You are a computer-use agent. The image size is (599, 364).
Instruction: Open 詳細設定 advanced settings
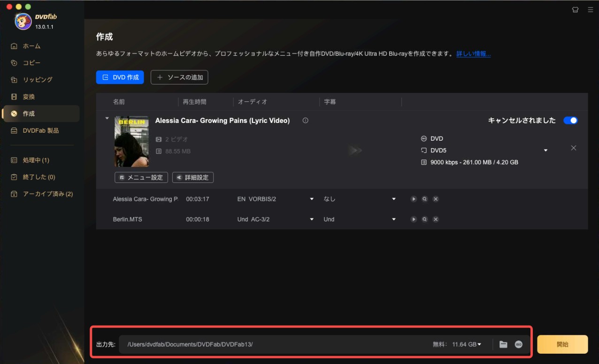pos(193,177)
